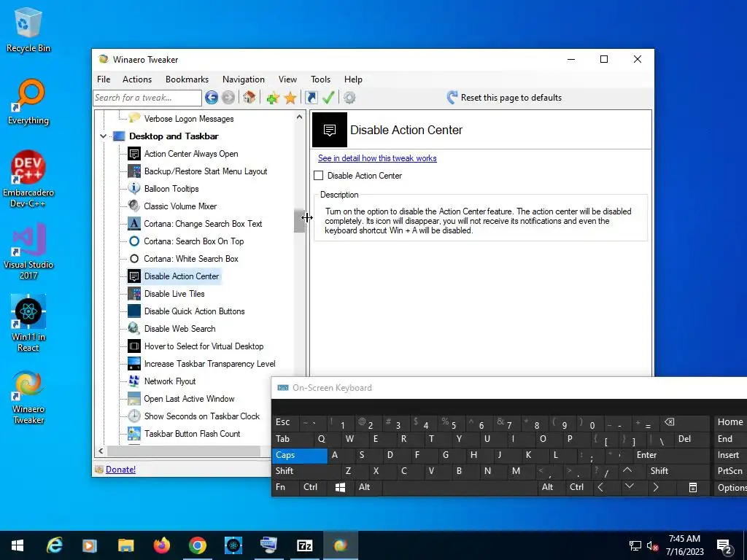Toggle Caps key on On-Screen Keyboard

(x=300, y=455)
